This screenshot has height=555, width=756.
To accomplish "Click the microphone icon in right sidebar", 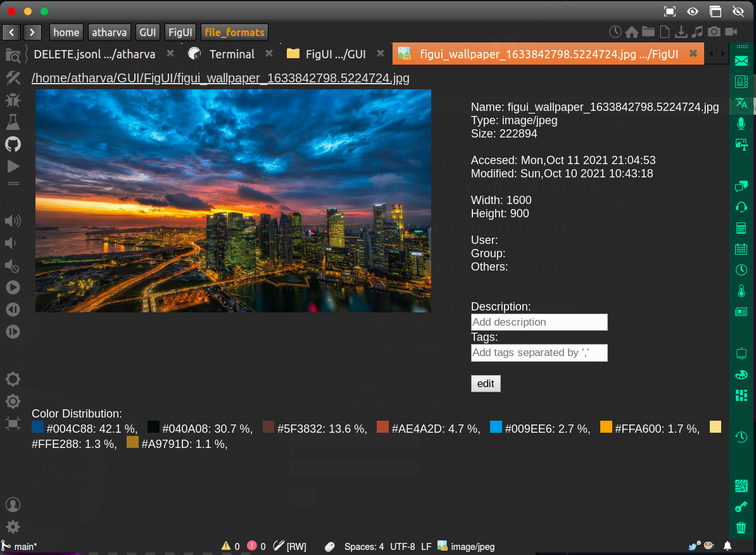I will (741, 124).
